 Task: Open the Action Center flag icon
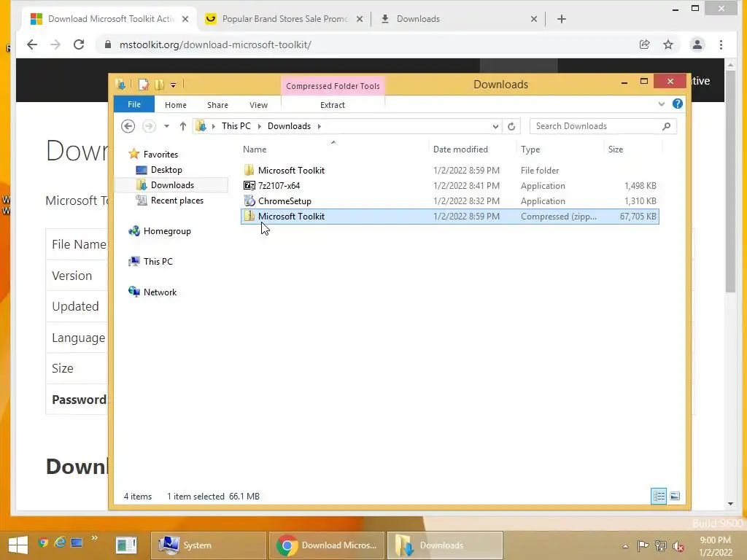click(643, 545)
